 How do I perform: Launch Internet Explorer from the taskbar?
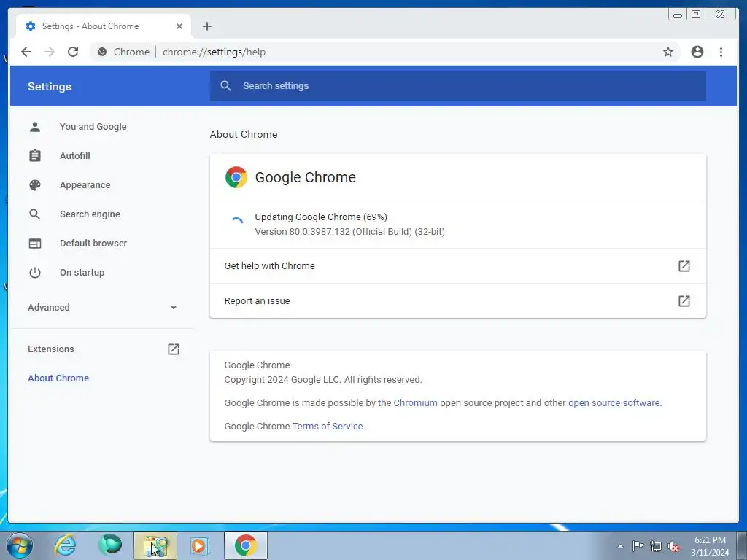click(65, 545)
